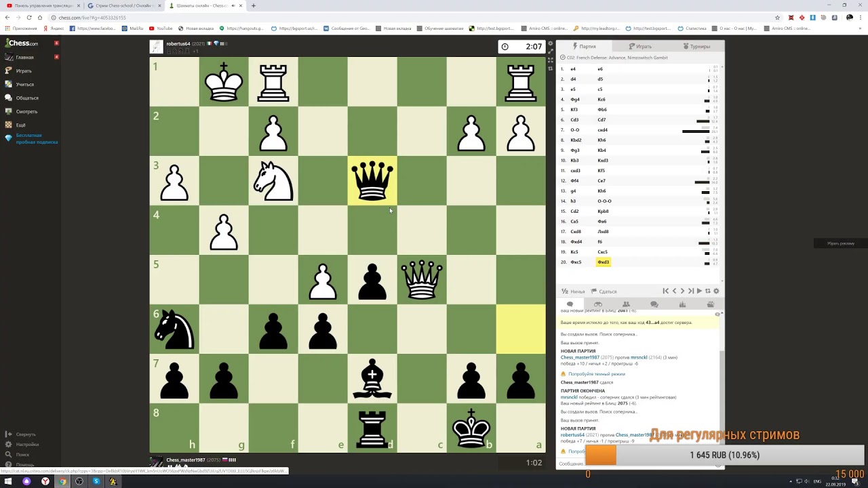
Task: Open game panel settings gear
Action: [716, 291]
